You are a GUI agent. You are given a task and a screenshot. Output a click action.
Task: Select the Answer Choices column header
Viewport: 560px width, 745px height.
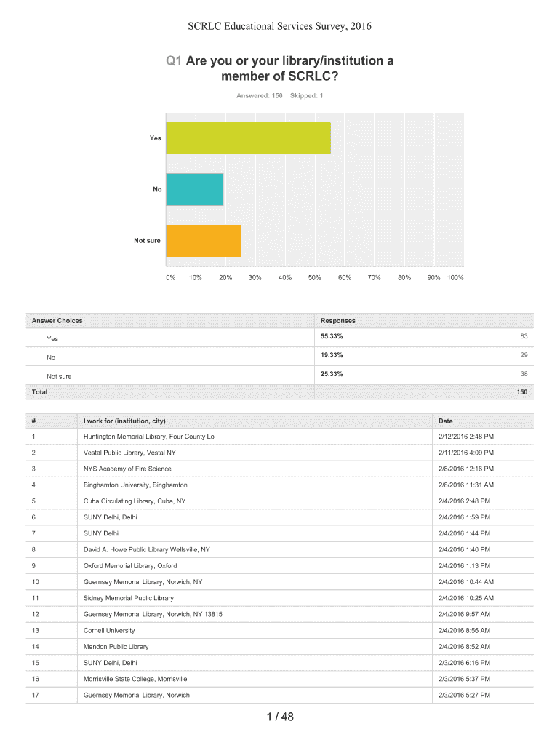pyautogui.click(x=57, y=321)
